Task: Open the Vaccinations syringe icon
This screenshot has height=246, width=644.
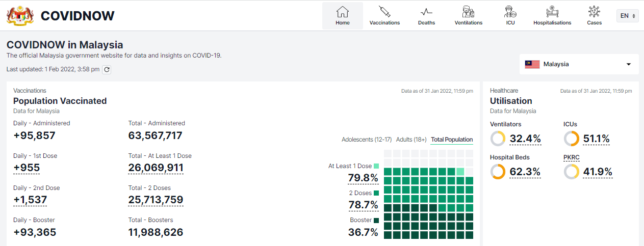Action: (384, 12)
